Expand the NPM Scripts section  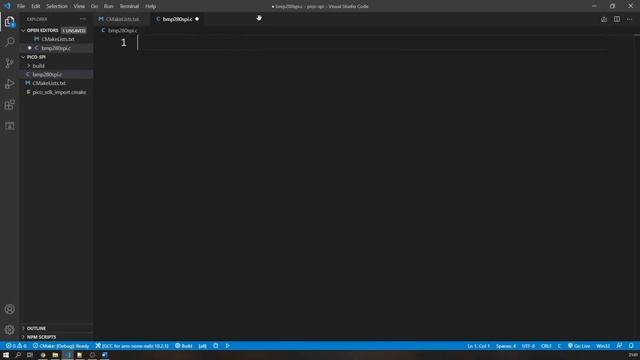41,337
